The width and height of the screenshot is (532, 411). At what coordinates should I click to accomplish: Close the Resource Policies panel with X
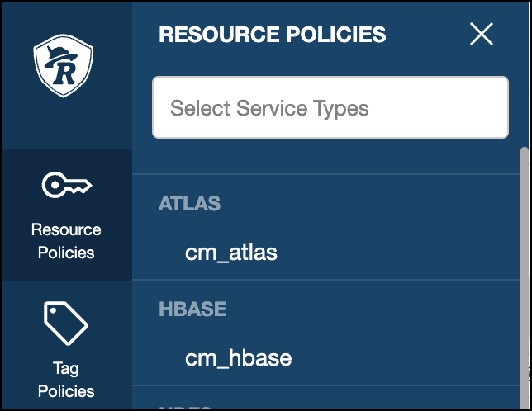click(481, 34)
